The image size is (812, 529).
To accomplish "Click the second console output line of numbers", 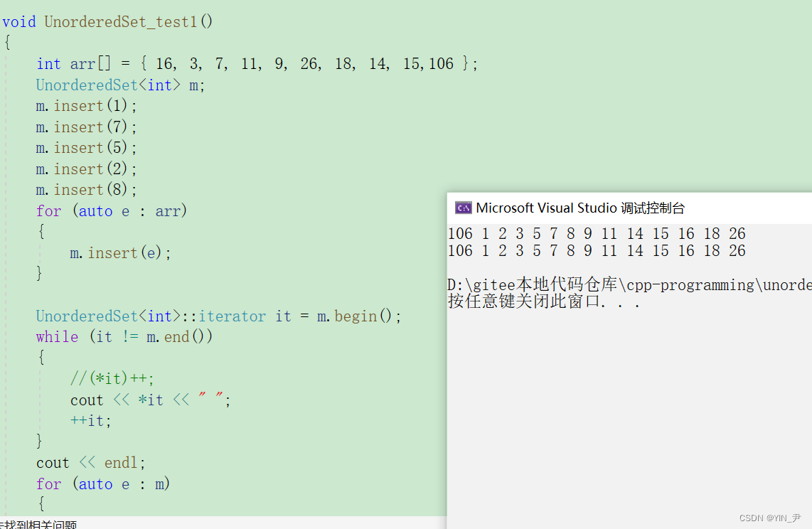I will coord(597,250).
